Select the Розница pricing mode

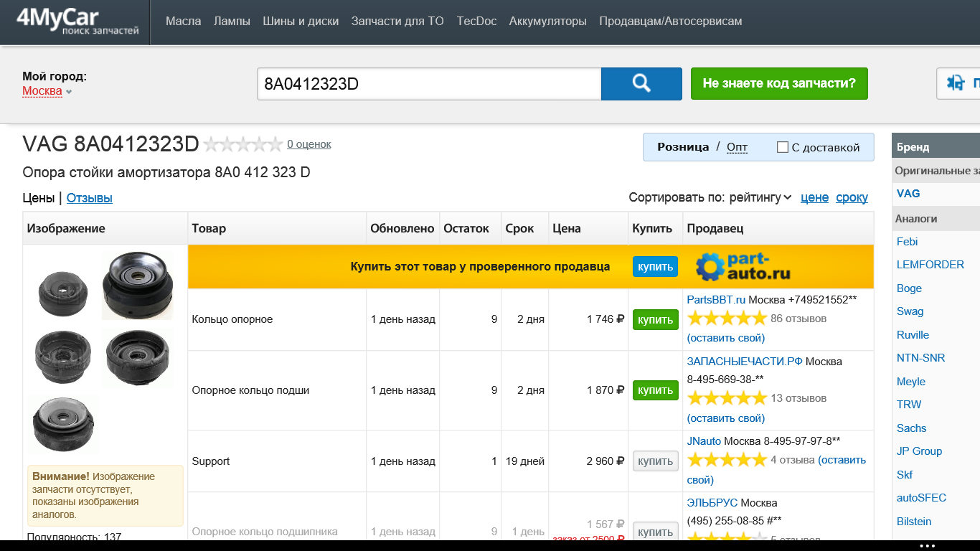[683, 147]
